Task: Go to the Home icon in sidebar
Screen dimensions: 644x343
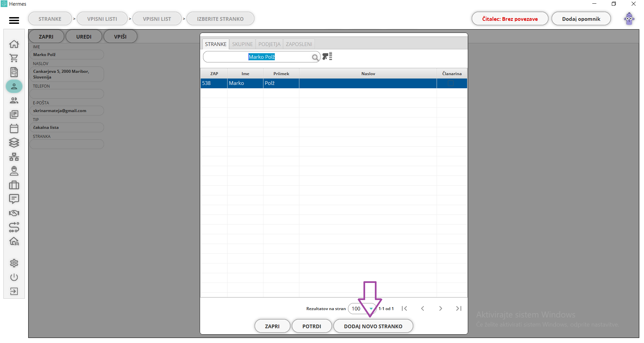Action: pos(14,44)
